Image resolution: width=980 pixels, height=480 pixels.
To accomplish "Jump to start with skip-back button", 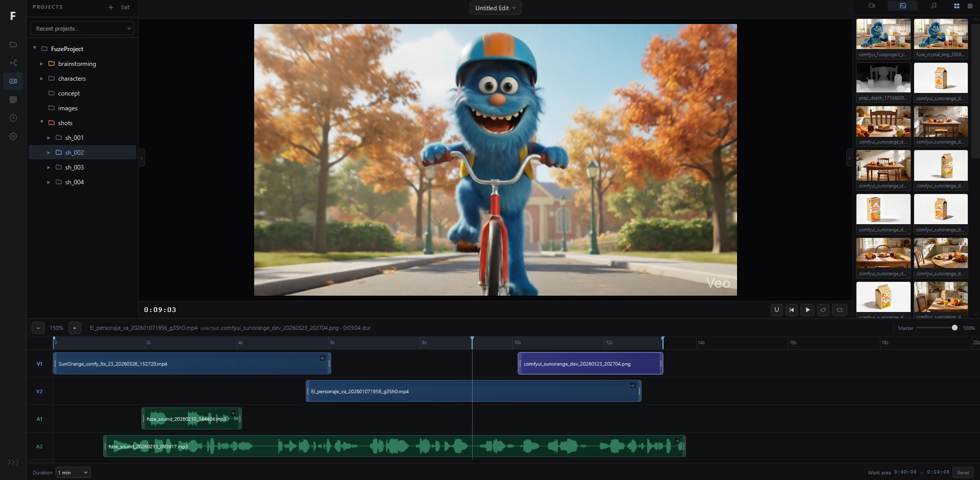I will pos(792,309).
